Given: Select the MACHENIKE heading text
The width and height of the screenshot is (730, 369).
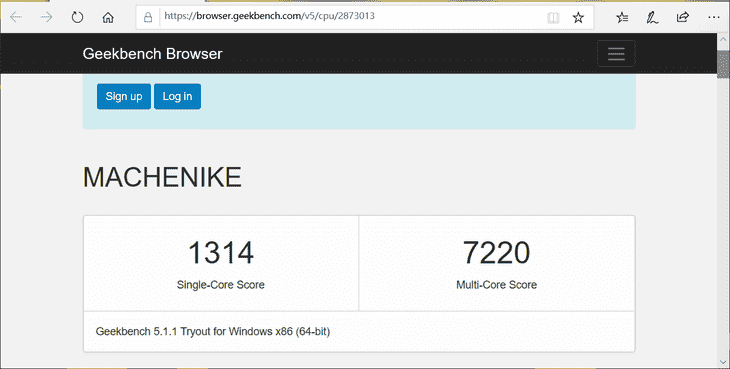Looking at the screenshot, I should (x=162, y=177).
